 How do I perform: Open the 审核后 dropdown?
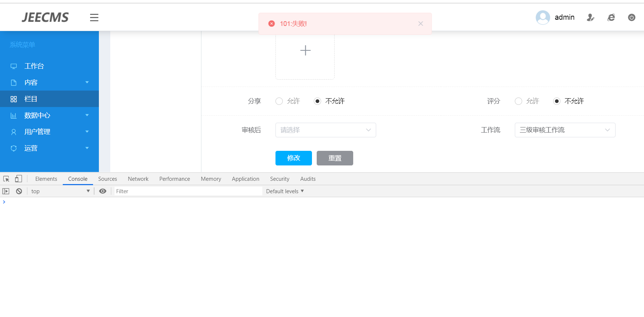coord(326,130)
